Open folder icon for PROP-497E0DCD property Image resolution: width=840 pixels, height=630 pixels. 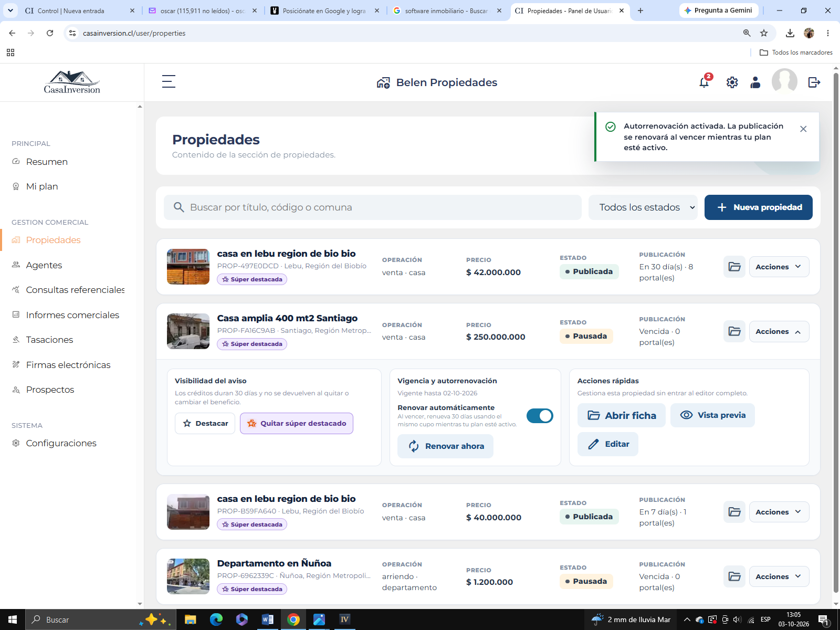(x=734, y=267)
